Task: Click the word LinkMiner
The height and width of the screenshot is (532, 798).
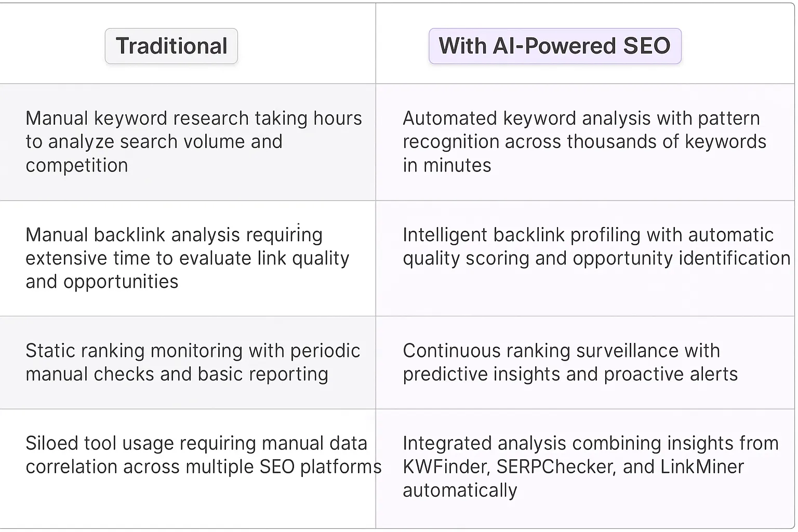Action: pyautogui.click(x=702, y=467)
